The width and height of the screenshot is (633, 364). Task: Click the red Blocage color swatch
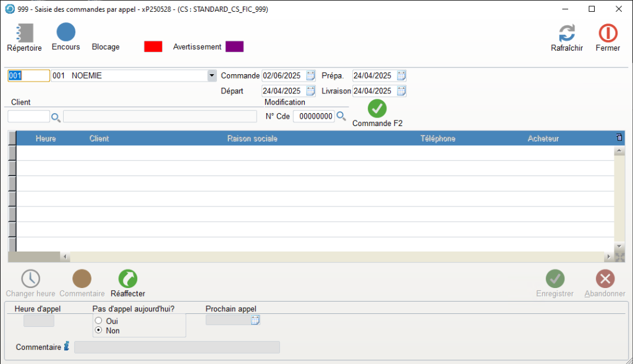[x=153, y=47]
